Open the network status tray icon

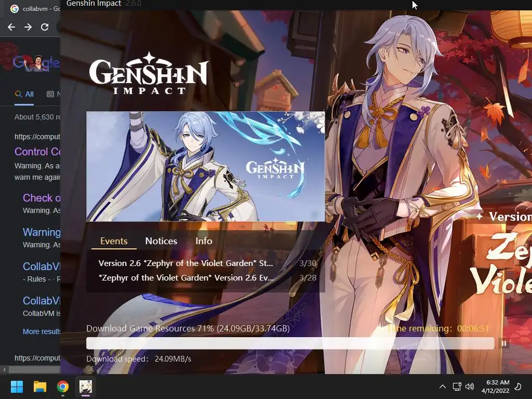pos(457,387)
